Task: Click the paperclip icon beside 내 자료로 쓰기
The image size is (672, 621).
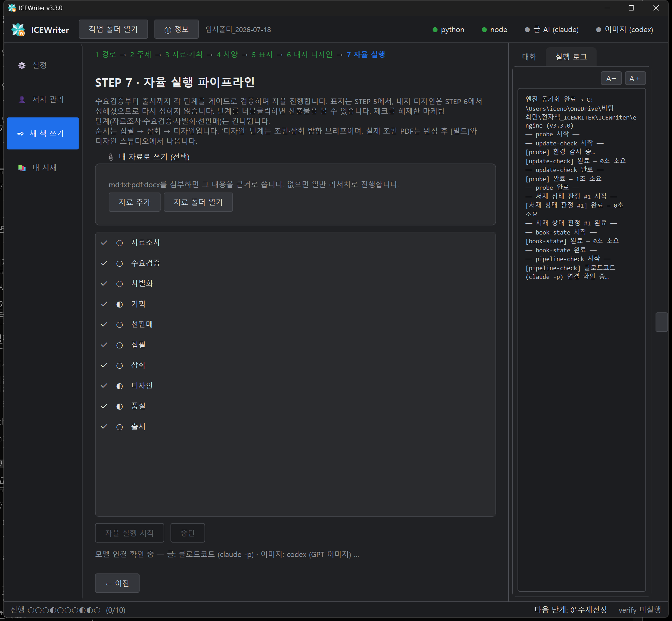Action: click(x=111, y=157)
